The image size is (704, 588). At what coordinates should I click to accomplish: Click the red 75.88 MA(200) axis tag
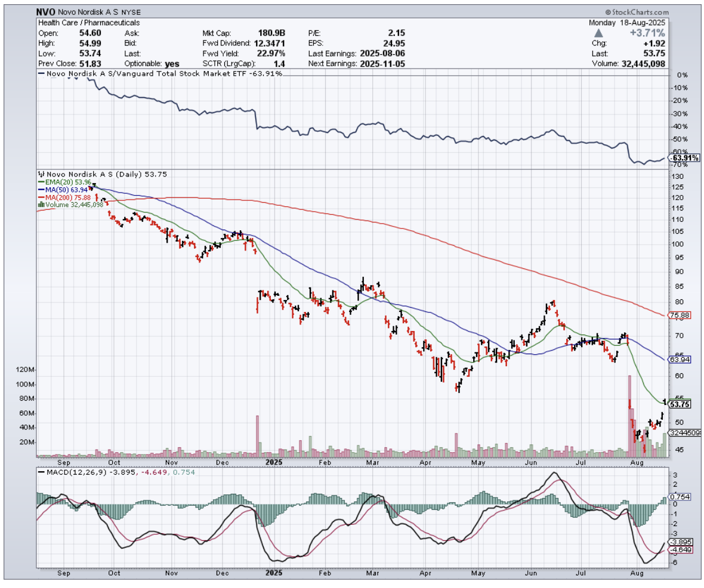[680, 315]
